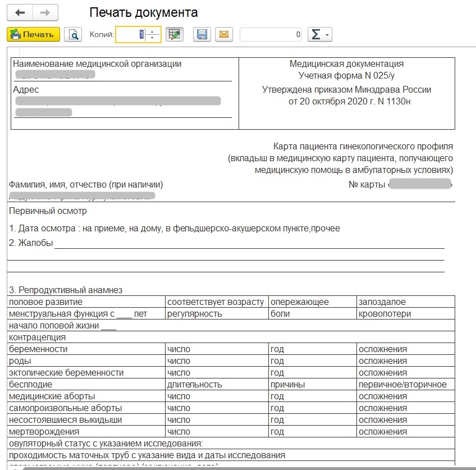Screen dimensions: 476x470
Task: Decrease copies with down stepper arrow
Action: click(x=153, y=38)
